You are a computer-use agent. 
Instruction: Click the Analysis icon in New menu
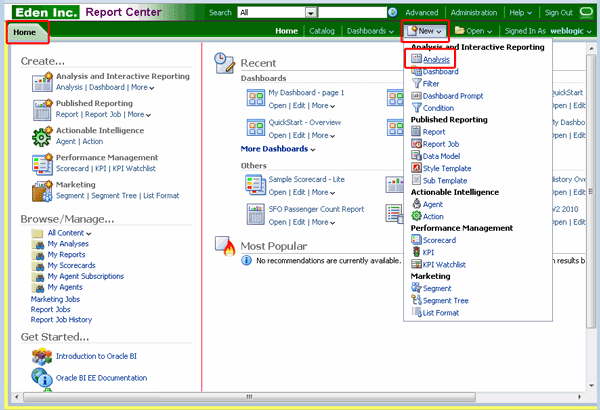(x=416, y=59)
